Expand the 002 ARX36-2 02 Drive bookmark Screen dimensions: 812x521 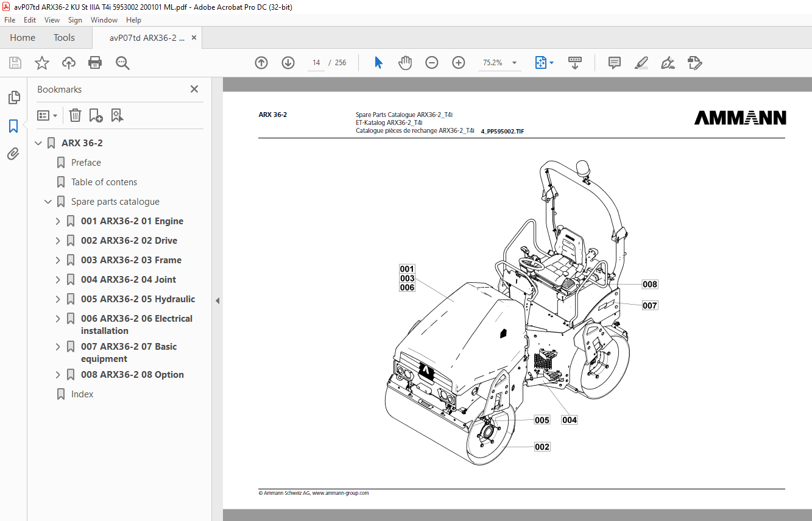tap(58, 241)
